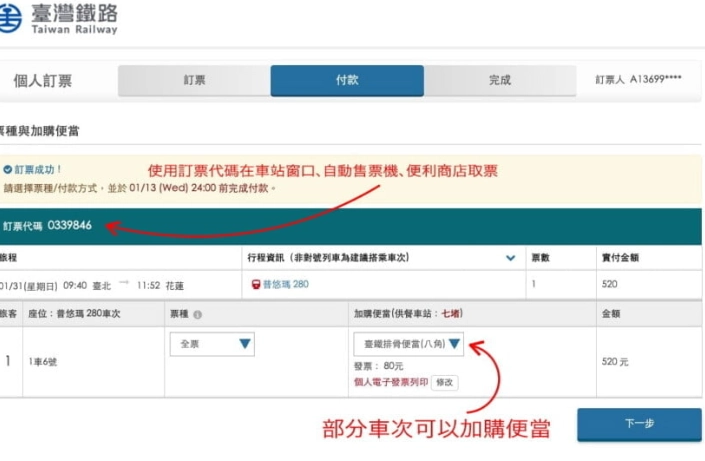Click the 七堵 meal station text
The image size is (705, 461).
tap(451, 313)
